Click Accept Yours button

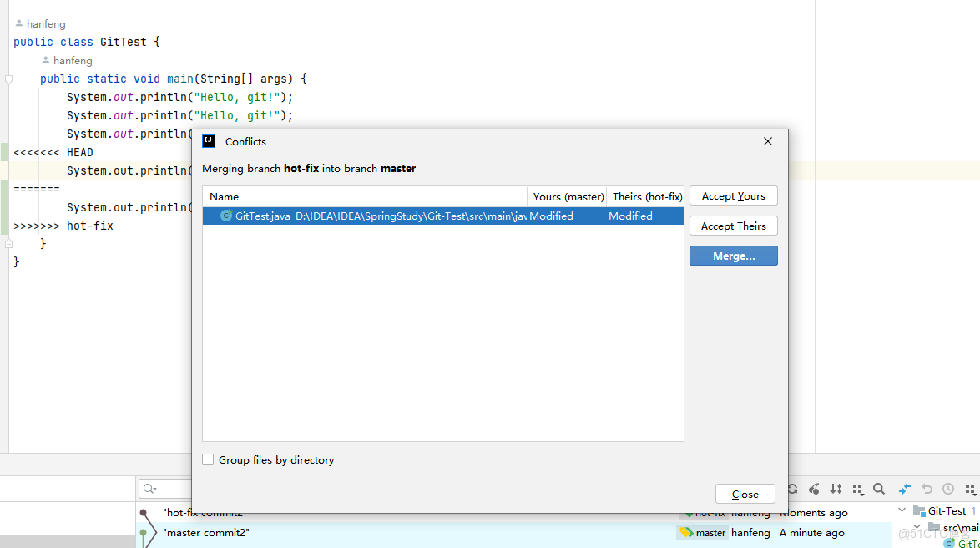coord(733,195)
